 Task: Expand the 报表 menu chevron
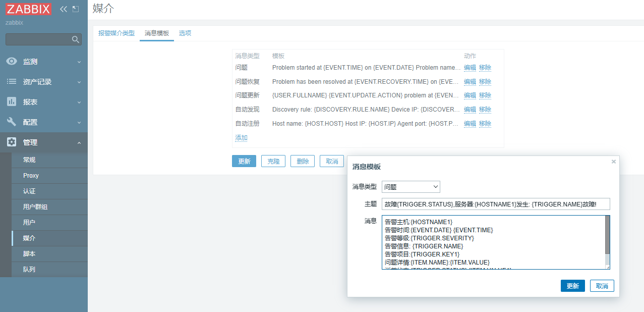(79, 102)
